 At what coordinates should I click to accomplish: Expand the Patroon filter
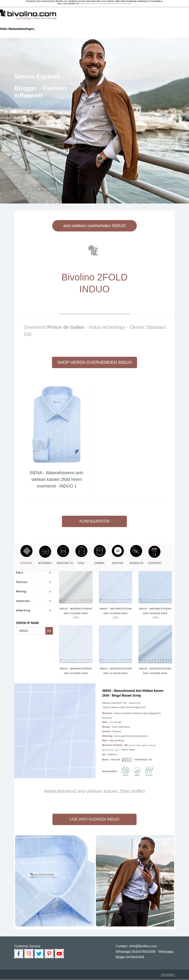(33, 582)
